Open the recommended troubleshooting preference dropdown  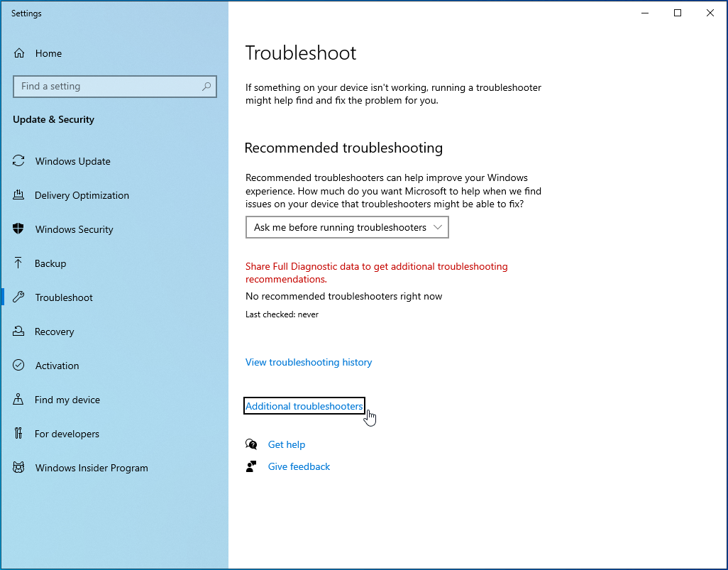pyautogui.click(x=347, y=227)
